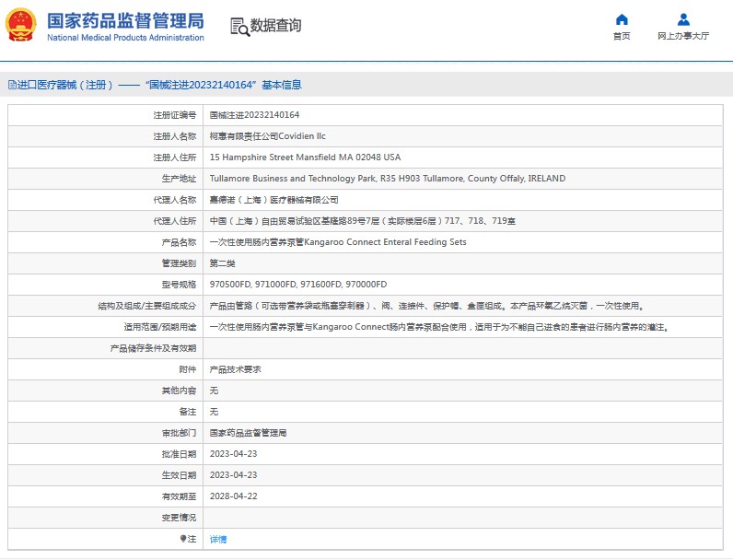Click the 首页 house icon
This screenshot has height=560, width=733.
622,19
